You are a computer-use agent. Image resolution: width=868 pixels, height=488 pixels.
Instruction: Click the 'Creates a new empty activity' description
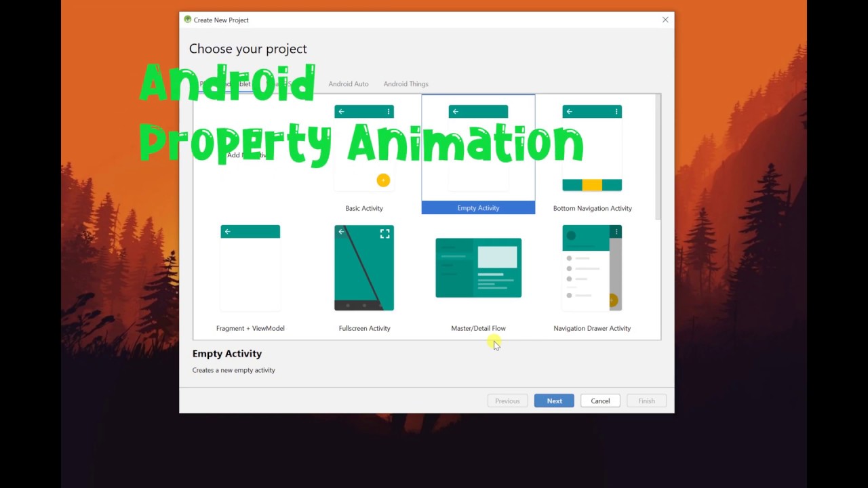(233, 370)
